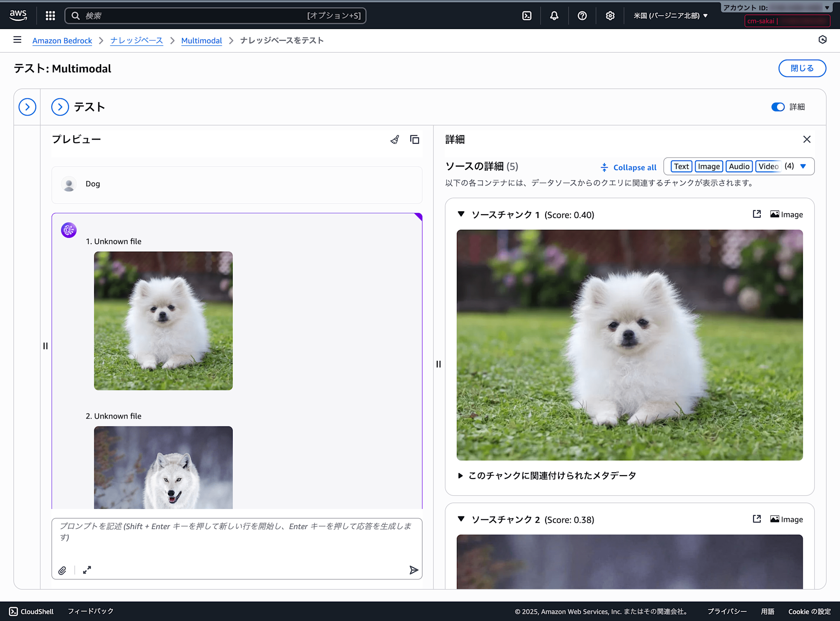Toggle the 詳細 switch off
This screenshot has width=840, height=621.
778,107
